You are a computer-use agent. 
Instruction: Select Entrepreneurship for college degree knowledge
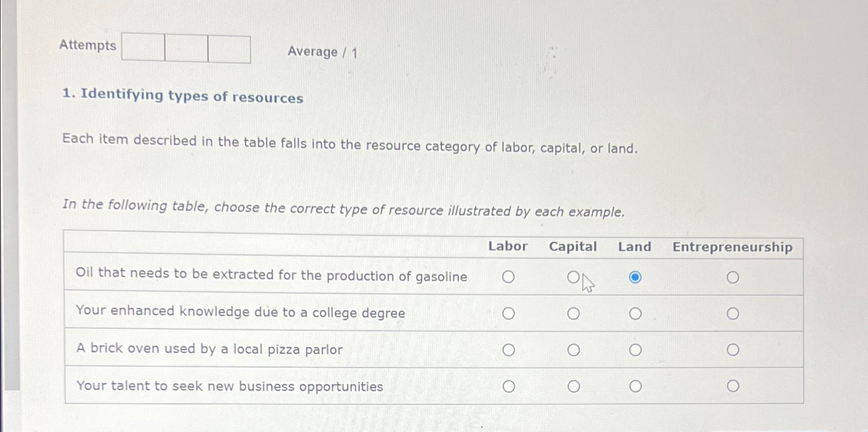[x=733, y=313]
